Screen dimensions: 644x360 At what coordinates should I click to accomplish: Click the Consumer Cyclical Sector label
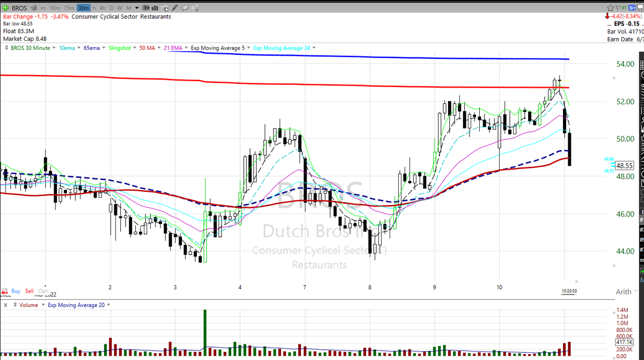tap(104, 17)
